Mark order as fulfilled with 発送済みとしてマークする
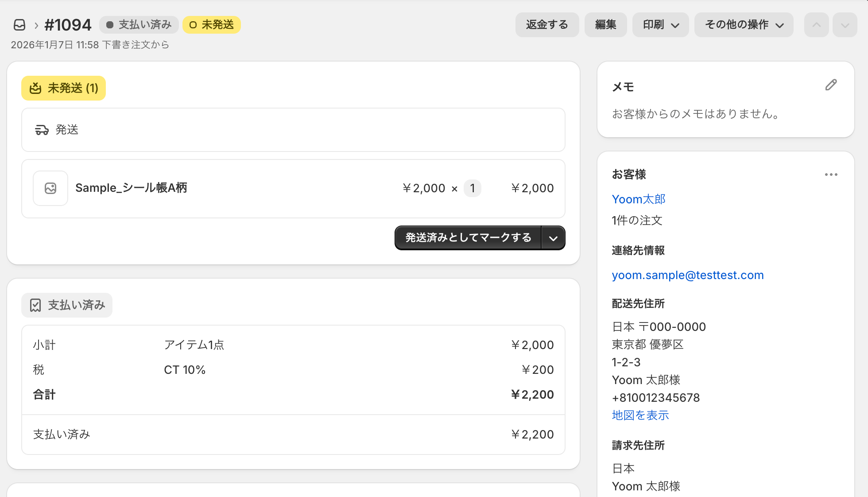The height and width of the screenshot is (497, 868). point(468,238)
